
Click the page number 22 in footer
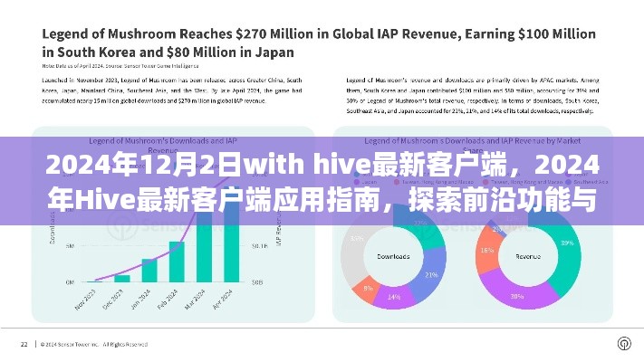coord(24,344)
